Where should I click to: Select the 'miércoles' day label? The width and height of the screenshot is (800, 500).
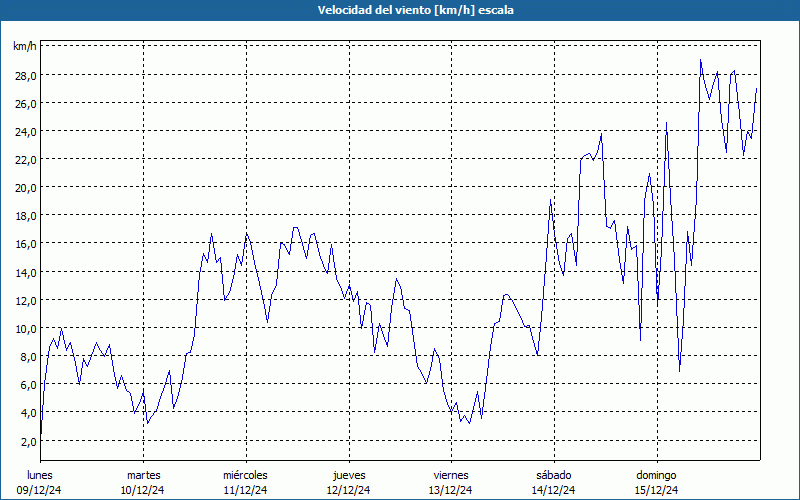click(245, 475)
